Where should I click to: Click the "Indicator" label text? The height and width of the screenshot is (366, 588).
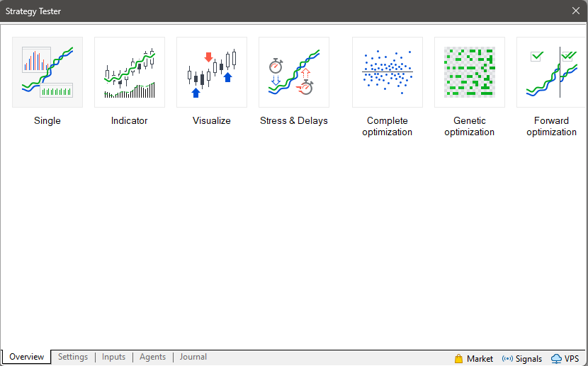coord(130,120)
